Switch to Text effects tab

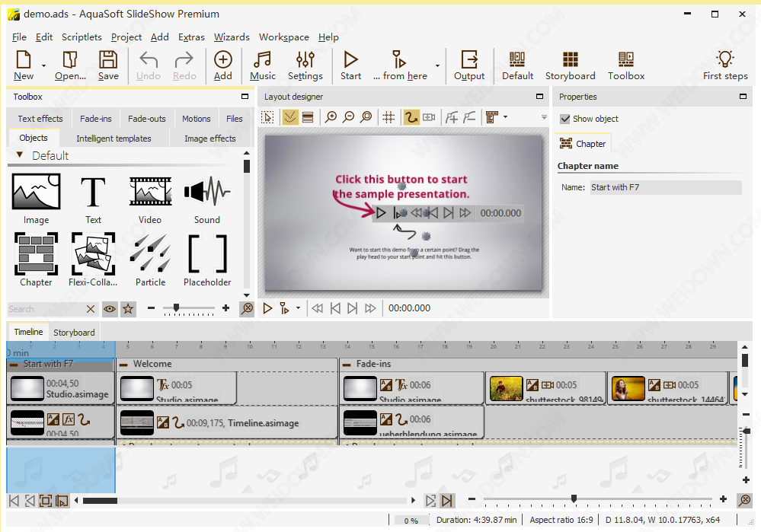(x=40, y=118)
